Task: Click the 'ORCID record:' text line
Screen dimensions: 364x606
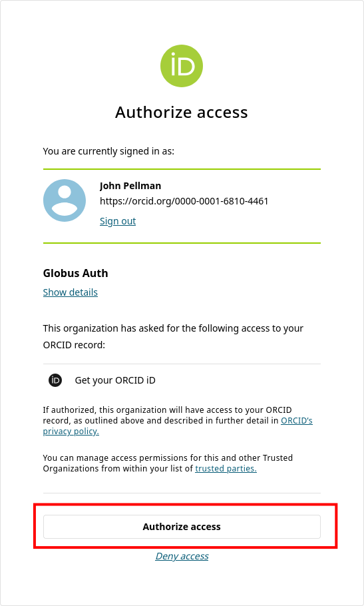Action: coord(74,345)
